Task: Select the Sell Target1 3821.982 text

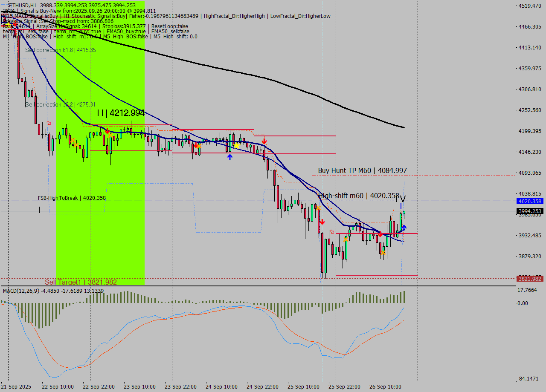Action: (x=80, y=282)
